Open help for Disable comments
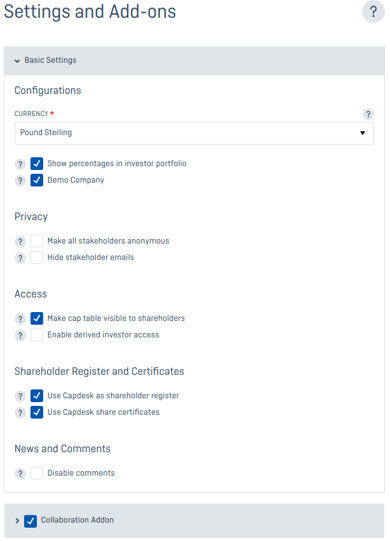This screenshot has width=390, height=541. point(20,473)
